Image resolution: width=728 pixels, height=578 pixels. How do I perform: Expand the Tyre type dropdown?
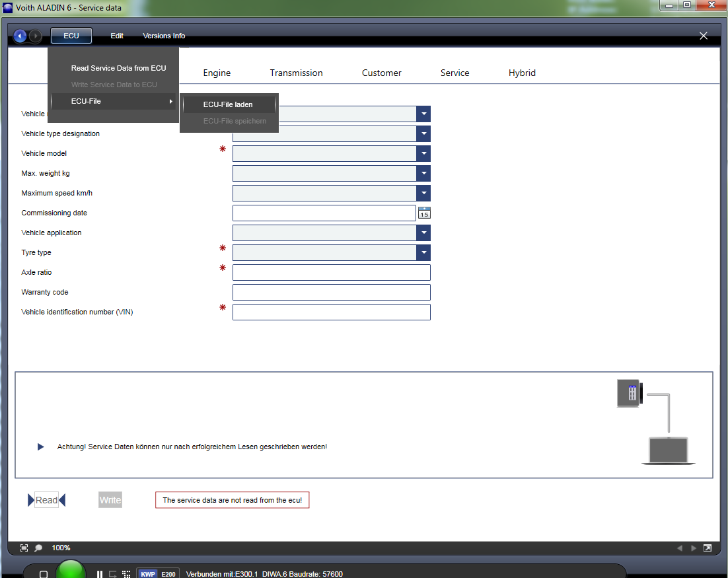pyautogui.click(x=423, y=252)
